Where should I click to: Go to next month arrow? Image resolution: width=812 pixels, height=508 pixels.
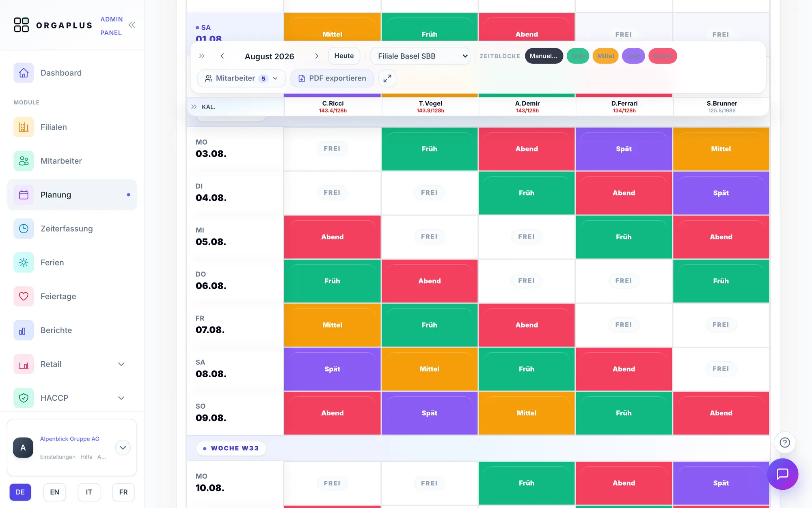[x=317, y=56]
